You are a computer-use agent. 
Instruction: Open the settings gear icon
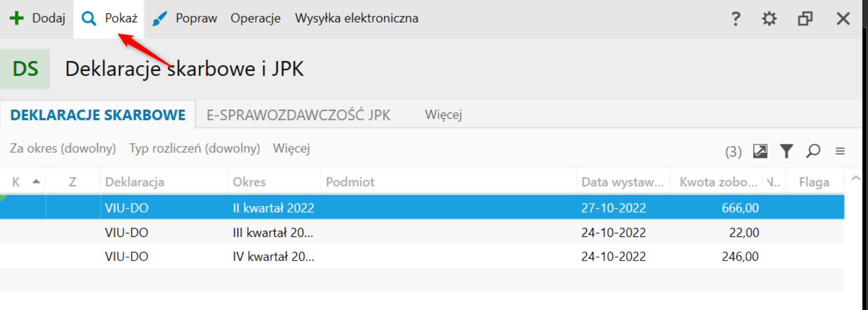769,19
